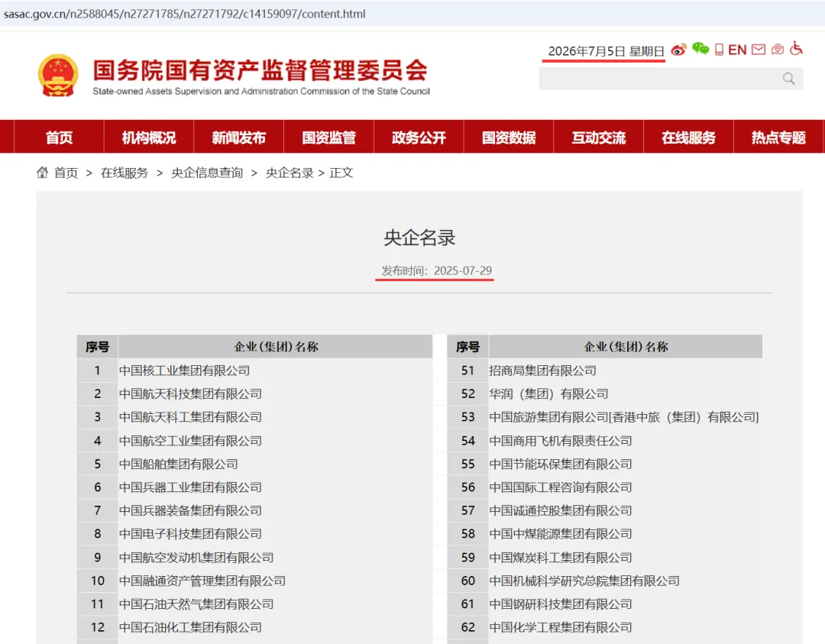825x644 pixels.
Task: Open the mail envelope icon
Action: [759, 50]
